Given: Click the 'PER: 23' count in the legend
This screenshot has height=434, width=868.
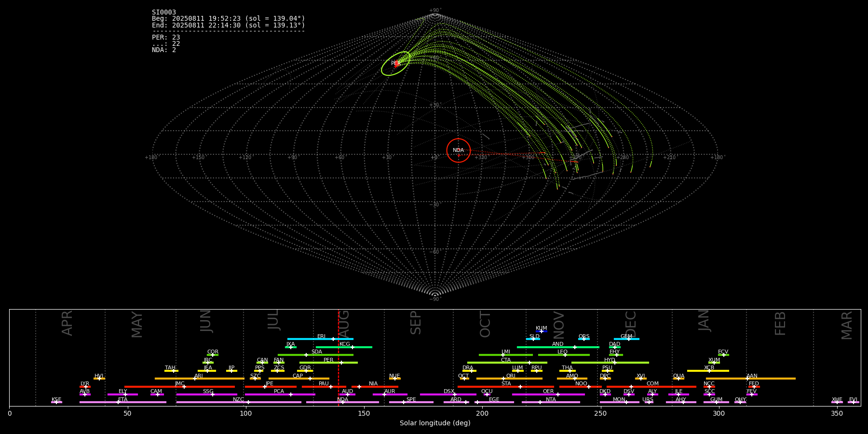Looking at the screenshot, I should click(166, 37).
